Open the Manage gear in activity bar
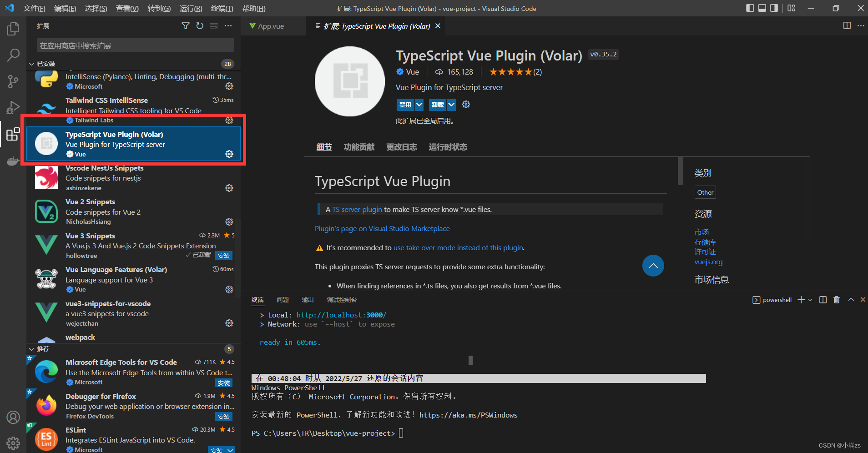 tap(13, 443)
